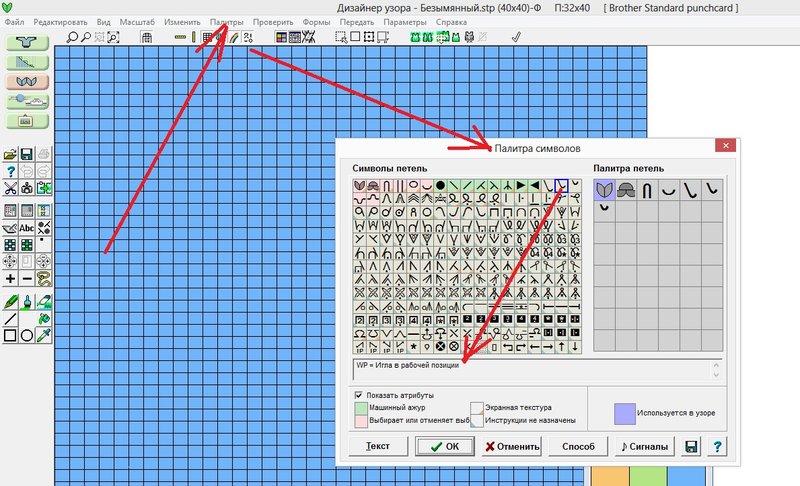Open the interactive knitting section button
The width and height of the screenshot is (800, 486).
pos(27,101)
